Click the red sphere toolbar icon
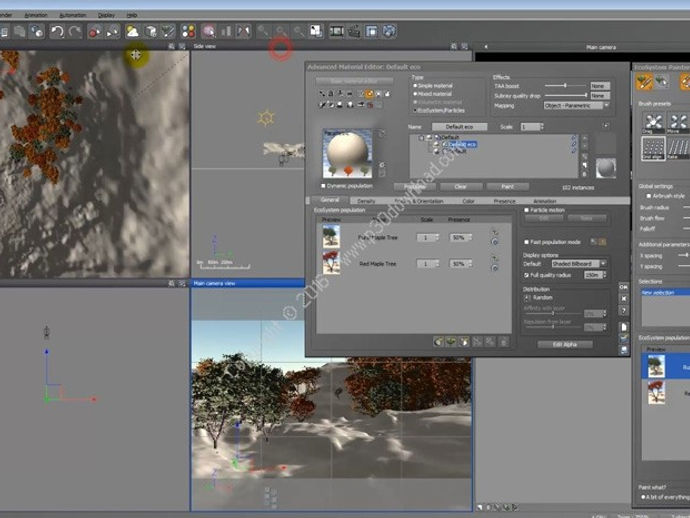The image size is (690, 518). point(94,31)
